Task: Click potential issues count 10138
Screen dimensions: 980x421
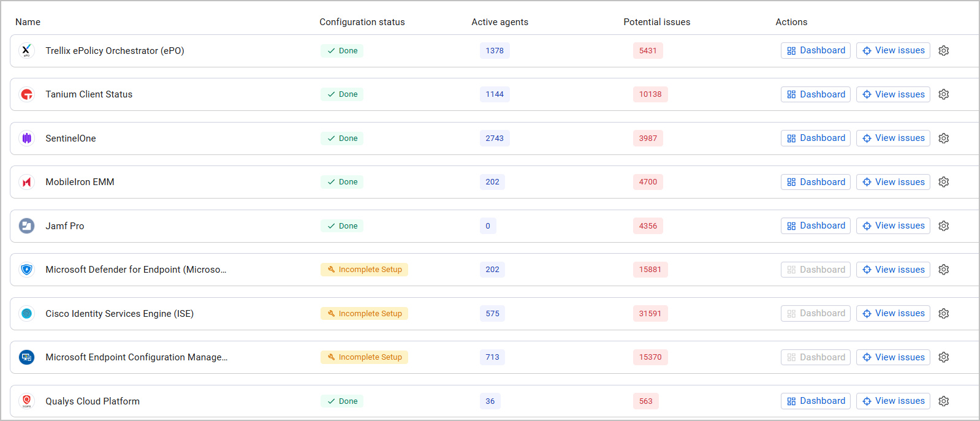Action: [650, 94]
